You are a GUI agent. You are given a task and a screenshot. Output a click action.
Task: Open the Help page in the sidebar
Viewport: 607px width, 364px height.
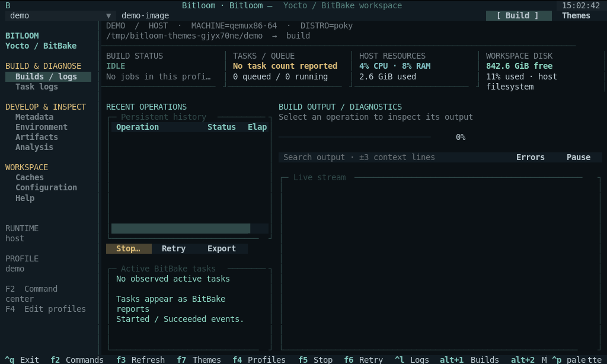25,198
